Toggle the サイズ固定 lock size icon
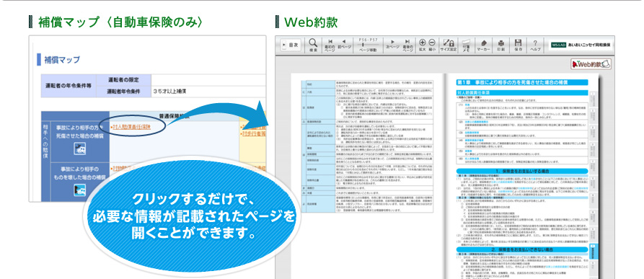The image size is (644, 279). pyautogui.click(x=448, y=45)
